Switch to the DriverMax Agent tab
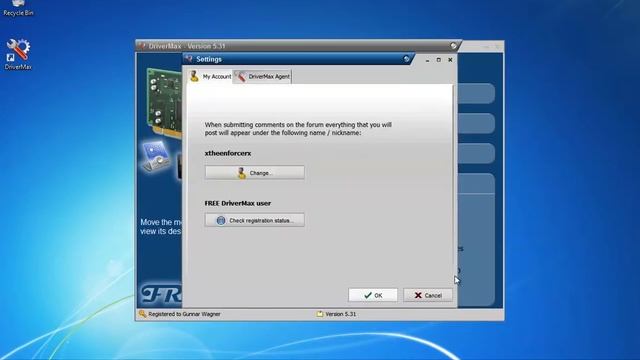The height and width of the screenshot is (360, 640). [x=262, y=76]
